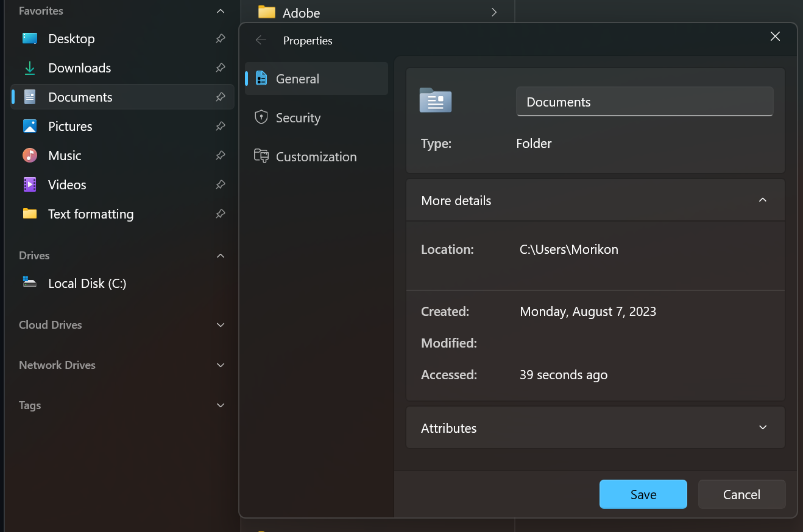Image resolution: width=803 pixels, height=532 pixels.
Task: Click the Security shield icon
Action: point(261,117)
